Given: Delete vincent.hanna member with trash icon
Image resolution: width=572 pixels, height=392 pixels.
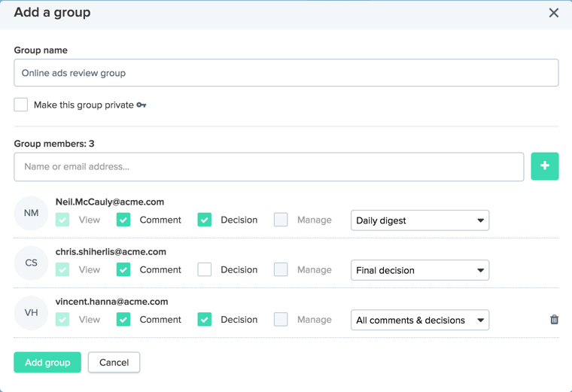Looking at the screenshot, I should (x=554, y=320).
